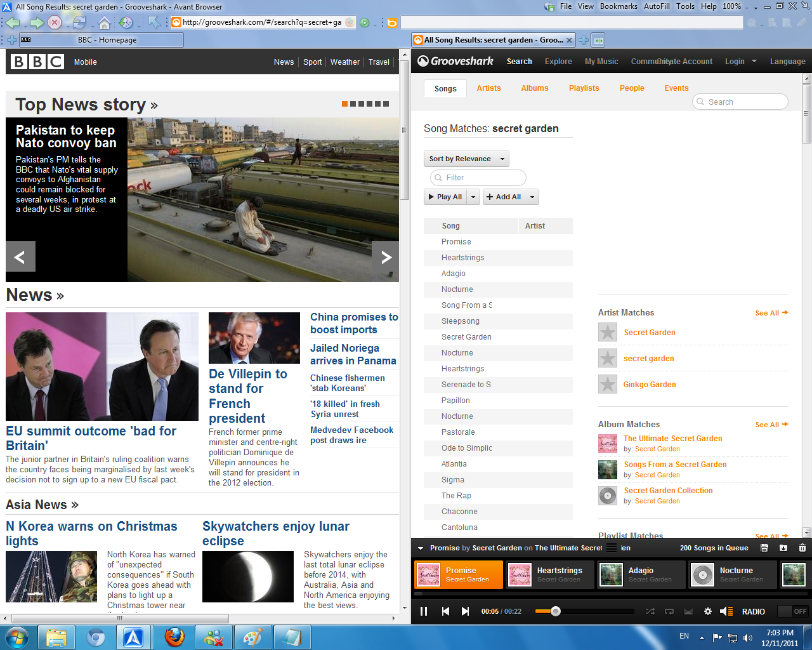Click the queue download icon
This screenshot has height=650, width=812.
(783, 548)
